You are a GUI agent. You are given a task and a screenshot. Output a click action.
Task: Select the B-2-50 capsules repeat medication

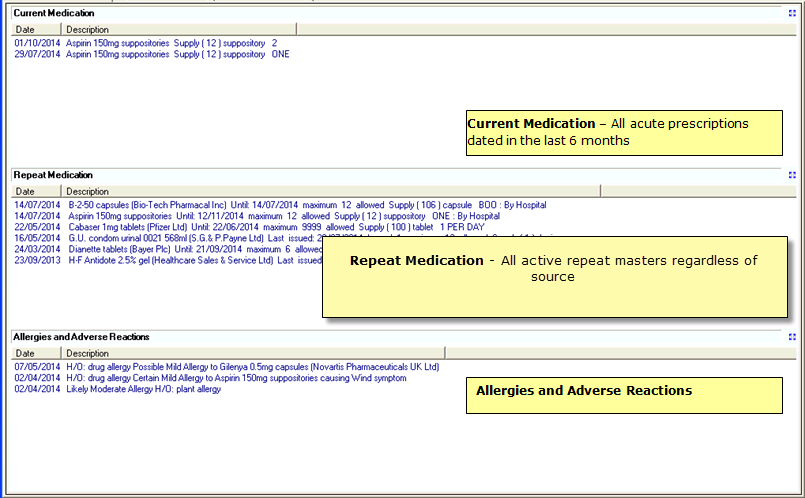click(200, 205)
